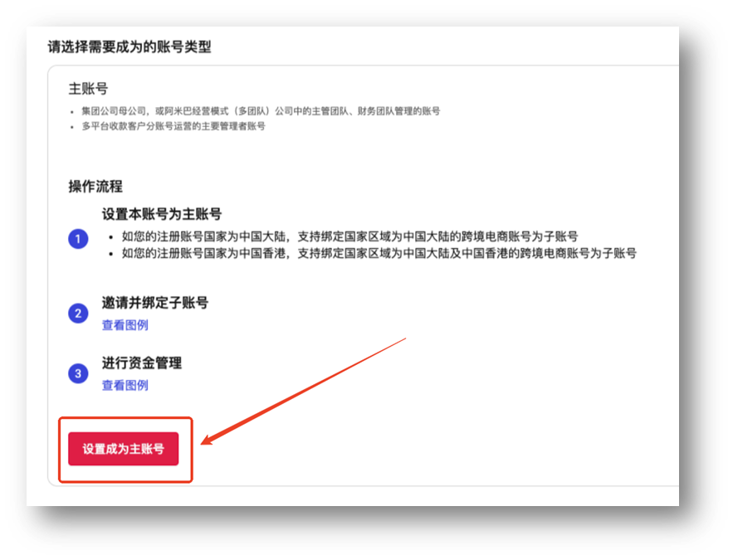Select the 主账号 card title
This screenshot has width=733, height=560.
88,89
